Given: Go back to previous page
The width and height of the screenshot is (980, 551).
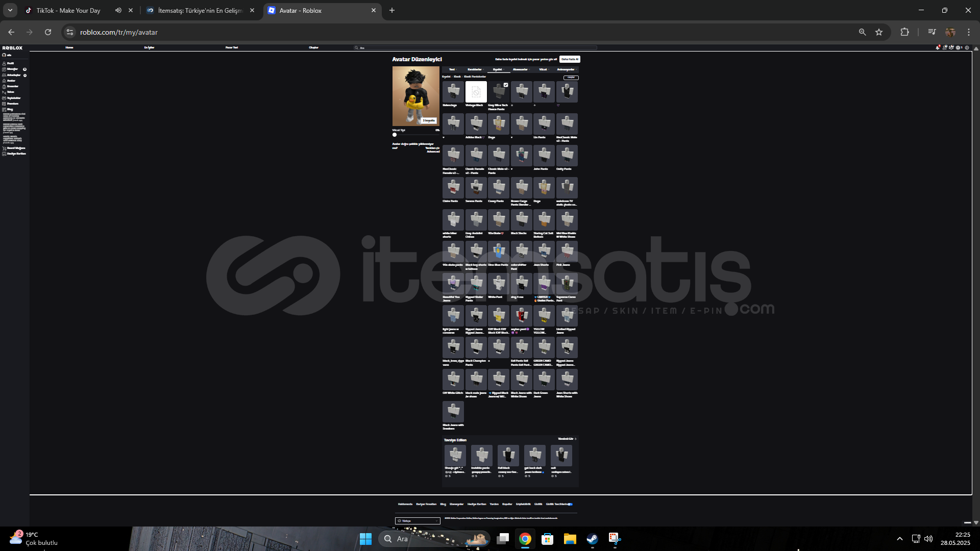Looking at the screenshot, I should pyautogui.click(x=11, y=32).
